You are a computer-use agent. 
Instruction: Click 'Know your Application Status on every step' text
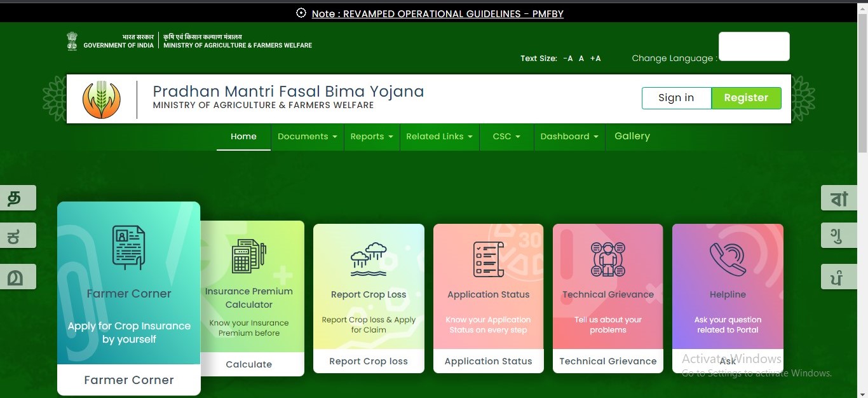tap(488, 325)
